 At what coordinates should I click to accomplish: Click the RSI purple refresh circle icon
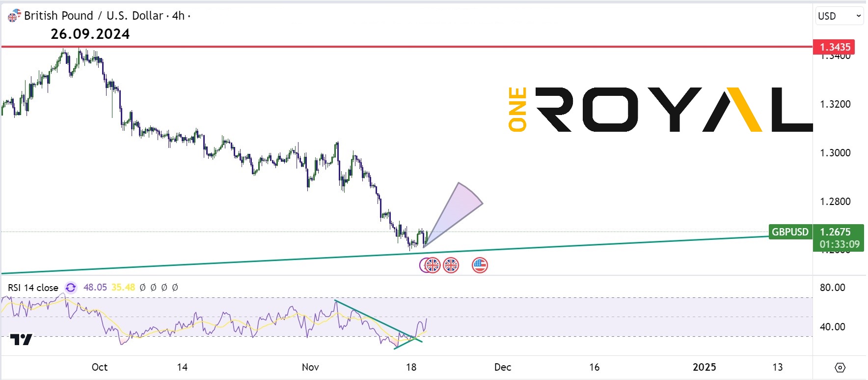coord(71,288)
